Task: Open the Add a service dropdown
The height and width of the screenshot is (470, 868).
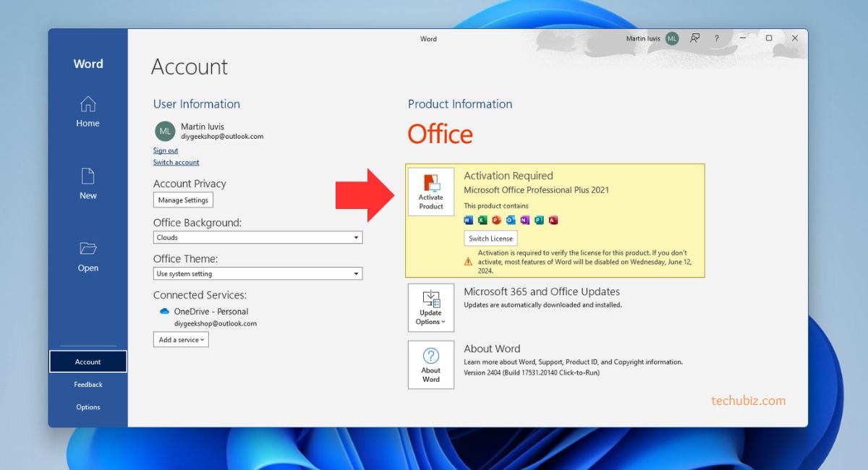Action: pyautogui.click(x=181, y=340)
